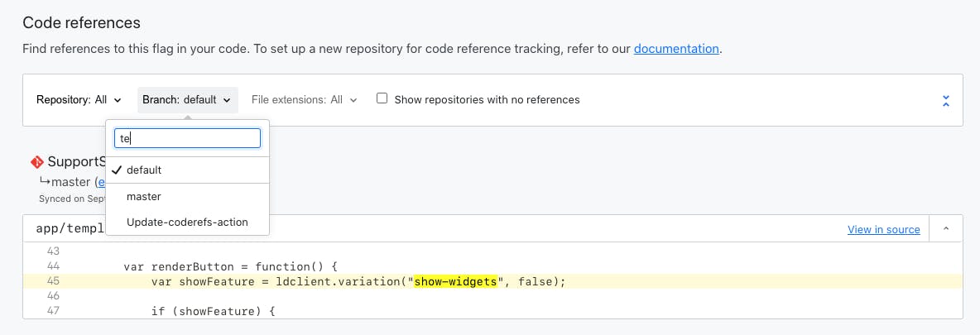
Task: Select line number 45 in code
Action: point(52,281)
